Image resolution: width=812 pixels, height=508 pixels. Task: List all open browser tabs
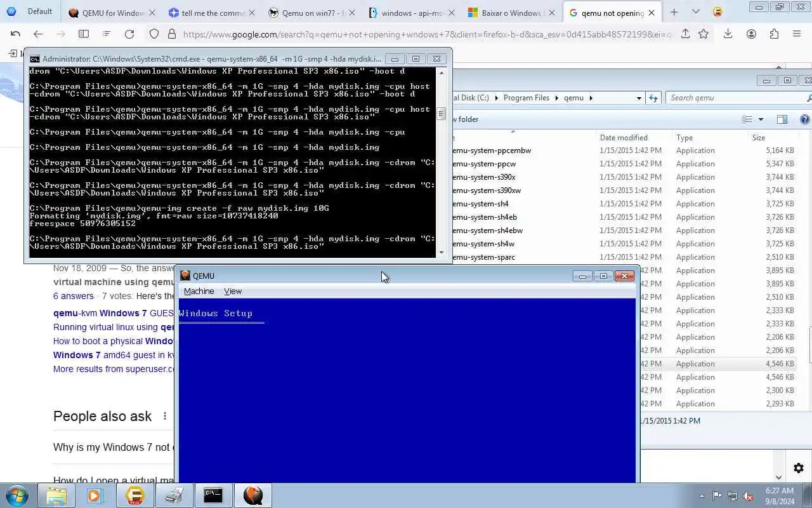(x=696, y=12)
